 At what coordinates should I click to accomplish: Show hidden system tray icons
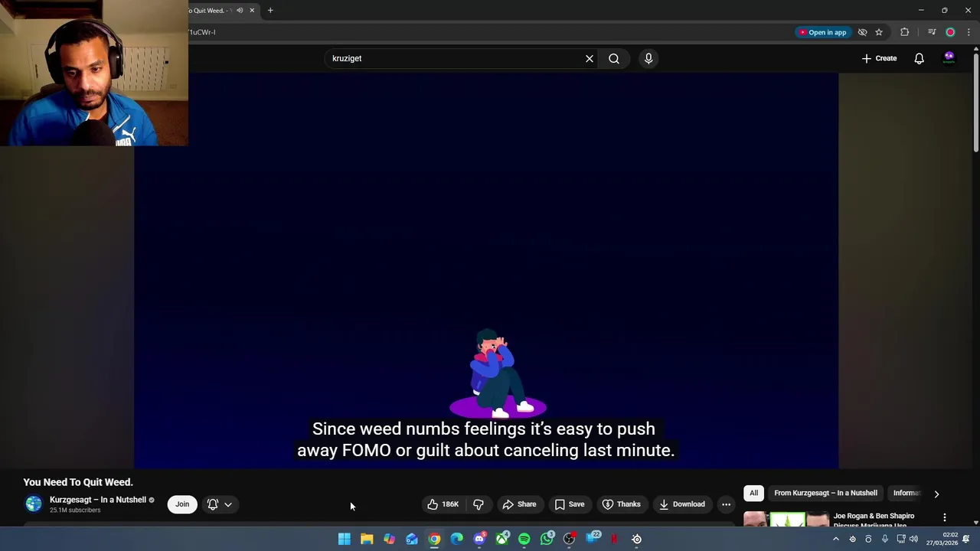835,539
